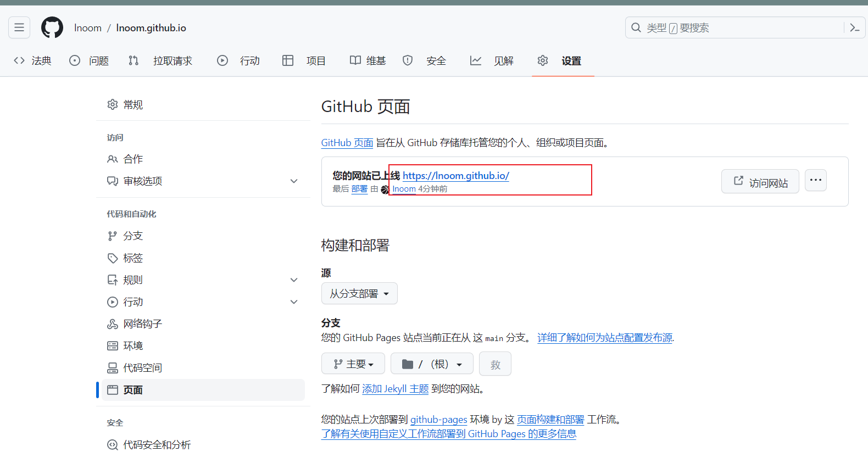
Task: Click the 访问网站 visit site button
Action: coord(760,181)
